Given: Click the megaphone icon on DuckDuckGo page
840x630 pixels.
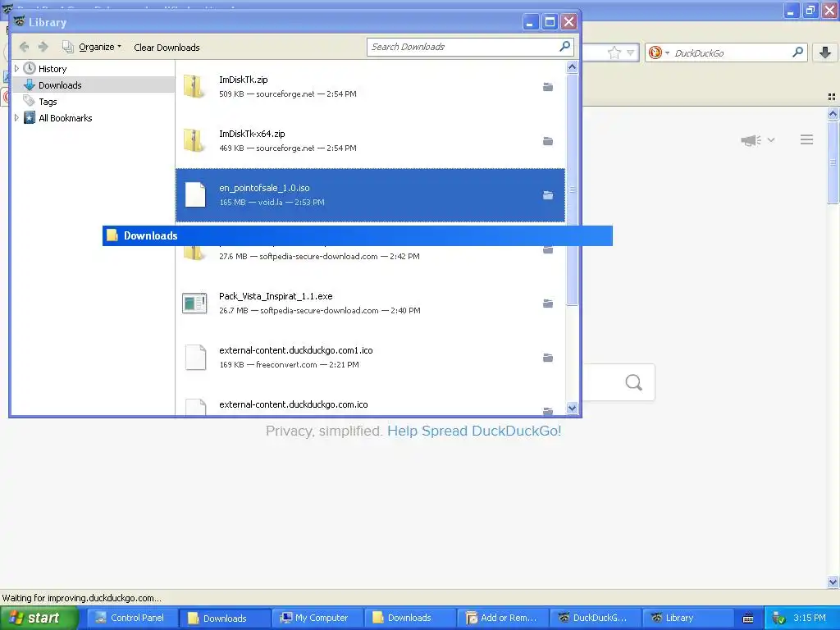Looking at the screenshot, I should coord(751,140).
